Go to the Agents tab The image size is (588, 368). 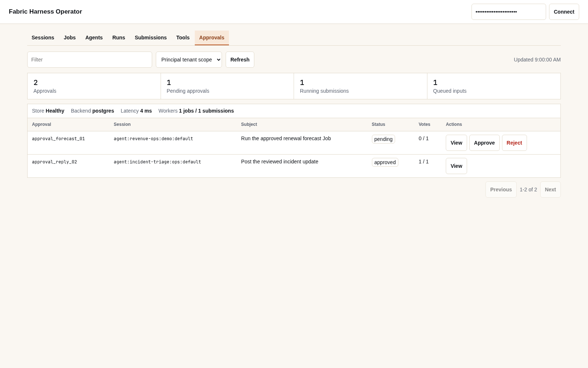(x=94, y=38)
